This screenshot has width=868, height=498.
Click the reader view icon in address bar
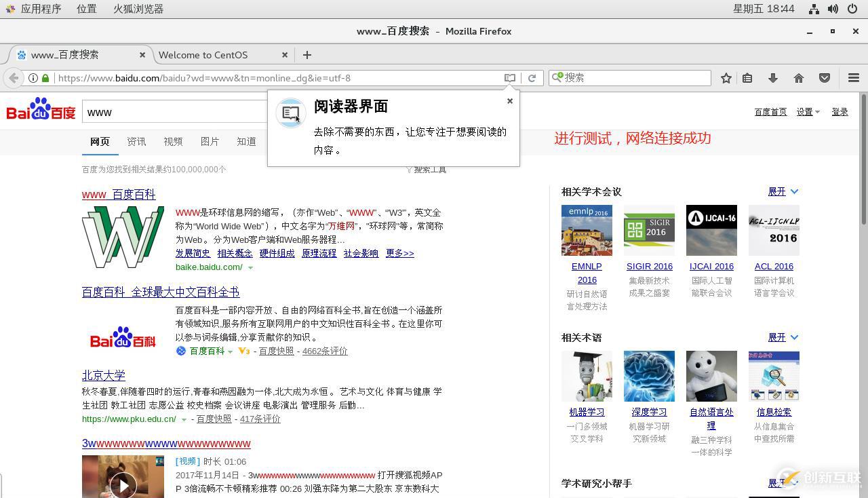pyautogui.click(x=509, y=78)
